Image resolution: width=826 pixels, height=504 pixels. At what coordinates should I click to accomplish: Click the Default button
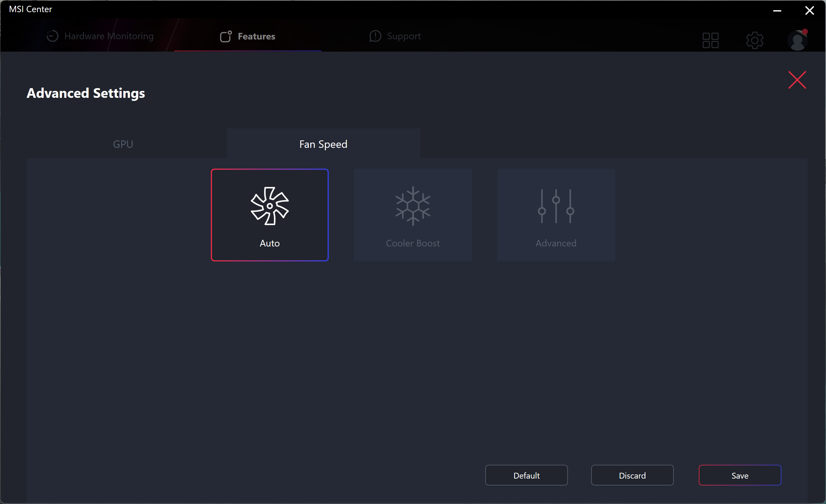526,475
